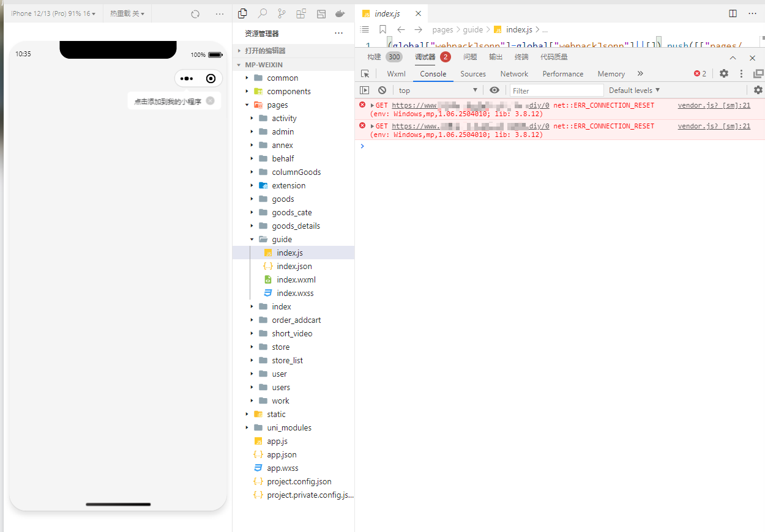Switch to the Sources tab

point(473,73)
